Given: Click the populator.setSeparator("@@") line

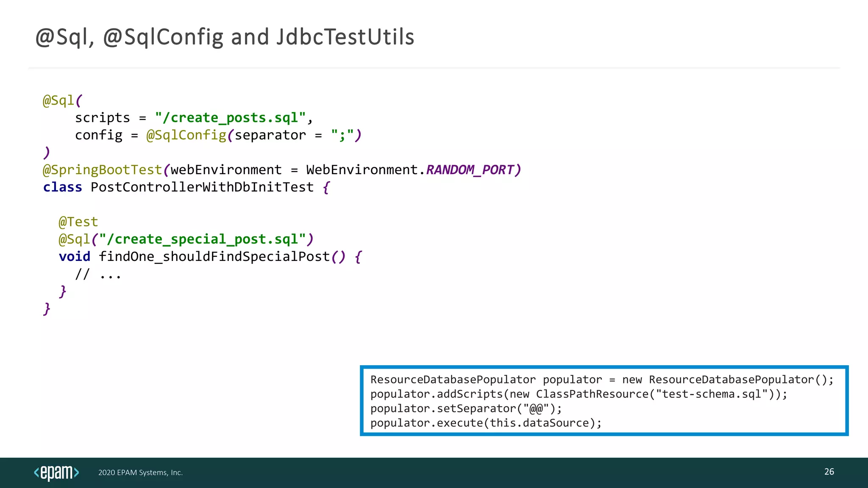Looking at the screenshot, I should [466, 408].
